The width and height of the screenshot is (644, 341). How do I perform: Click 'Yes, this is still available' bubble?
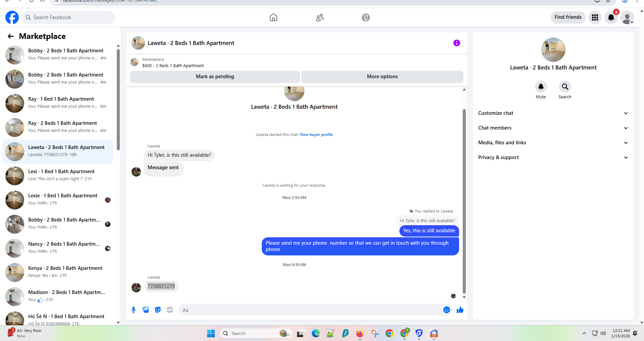[x=429, y=231]
